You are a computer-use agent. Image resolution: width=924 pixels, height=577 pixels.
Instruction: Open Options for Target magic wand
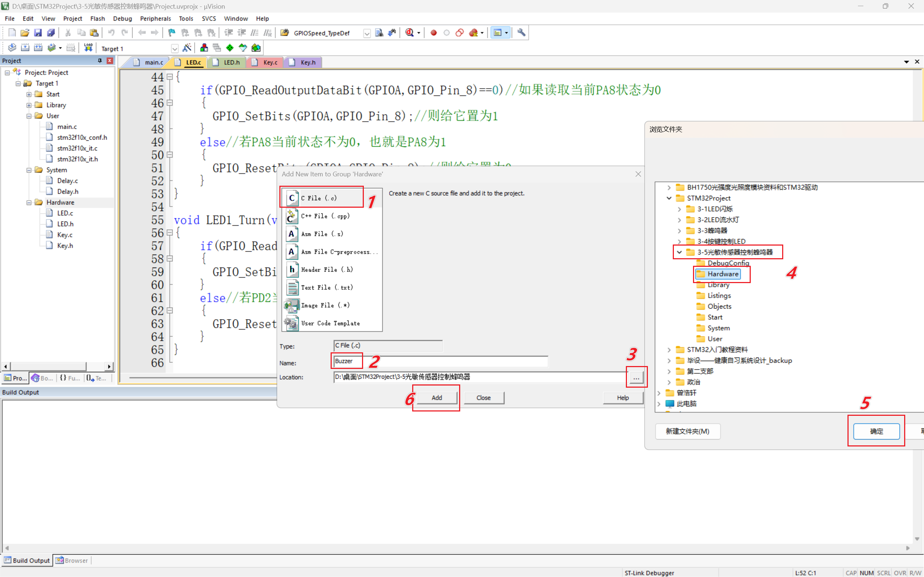[x=187, y=48]
